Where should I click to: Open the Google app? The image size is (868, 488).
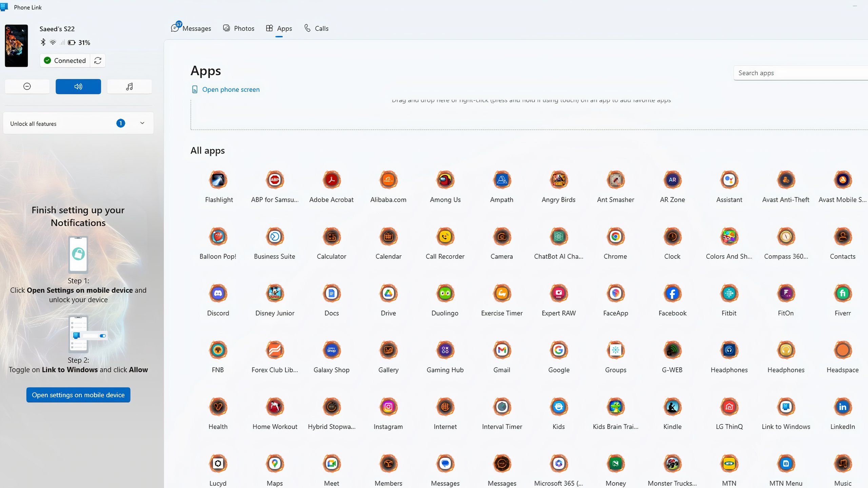[x=559, y=350]
